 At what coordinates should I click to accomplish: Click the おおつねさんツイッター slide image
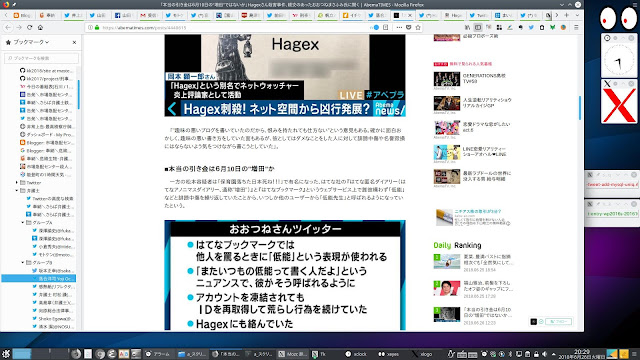(x=285, y=275)
